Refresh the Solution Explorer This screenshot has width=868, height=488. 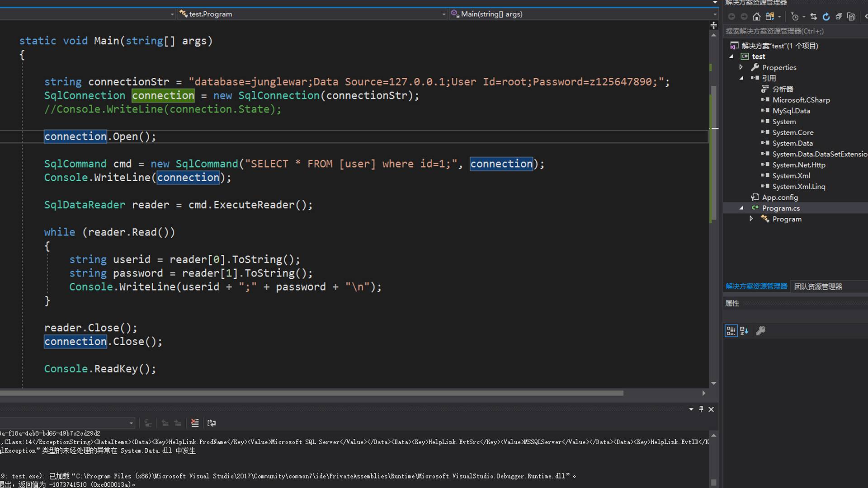pyautogui.click(x=826, y=17)
